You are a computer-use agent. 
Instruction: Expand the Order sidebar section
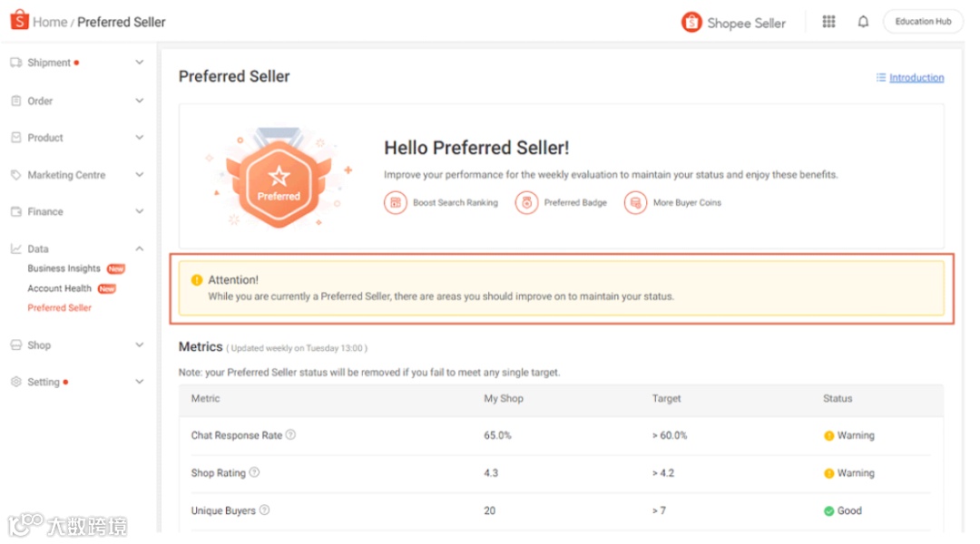point(139,101)
